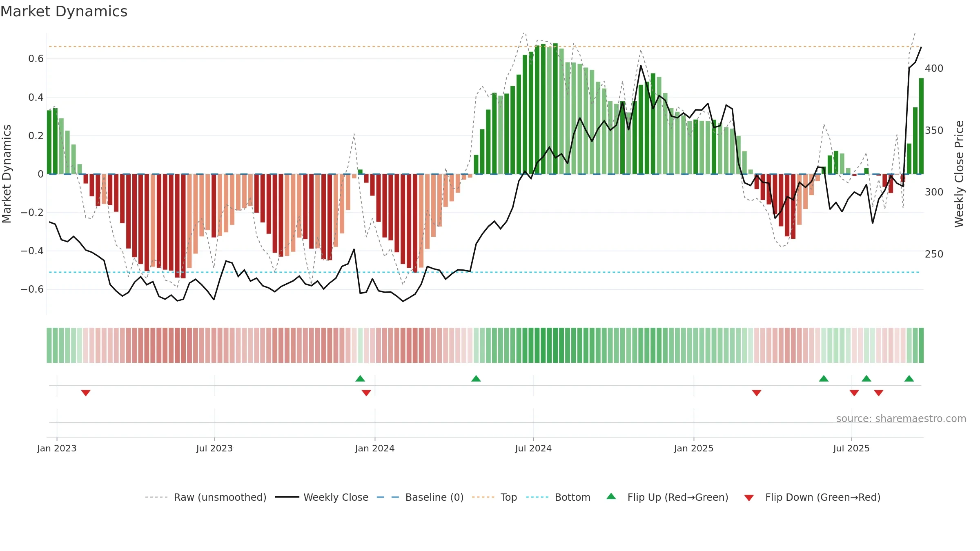Click the final green Flip Up triangle, September 2025

[x=909, y=378]
